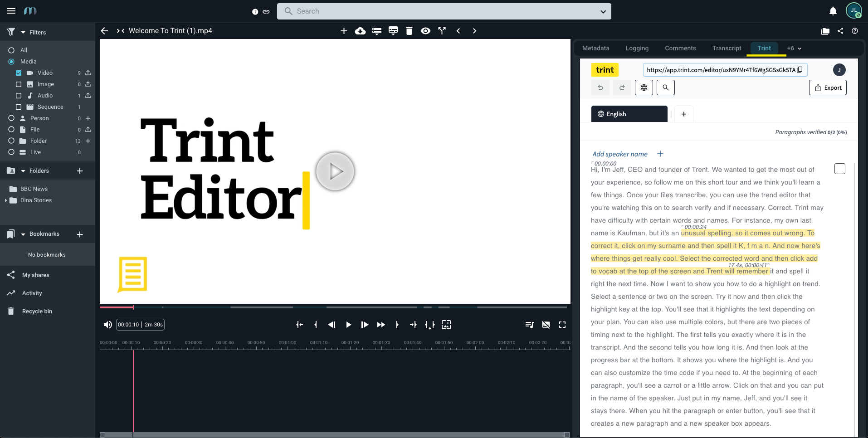
Task: Add a new transcript language
Action: tap(684, 114)
